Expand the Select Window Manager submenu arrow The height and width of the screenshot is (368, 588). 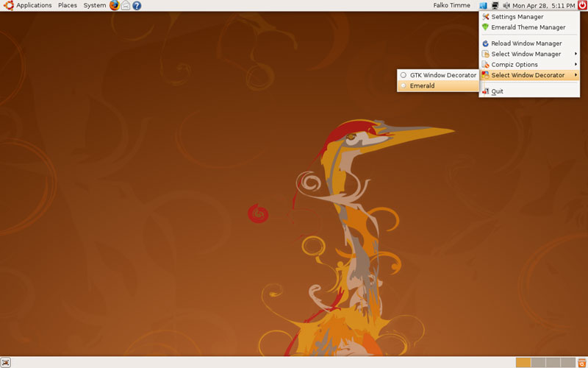click(x=576, y=54)
